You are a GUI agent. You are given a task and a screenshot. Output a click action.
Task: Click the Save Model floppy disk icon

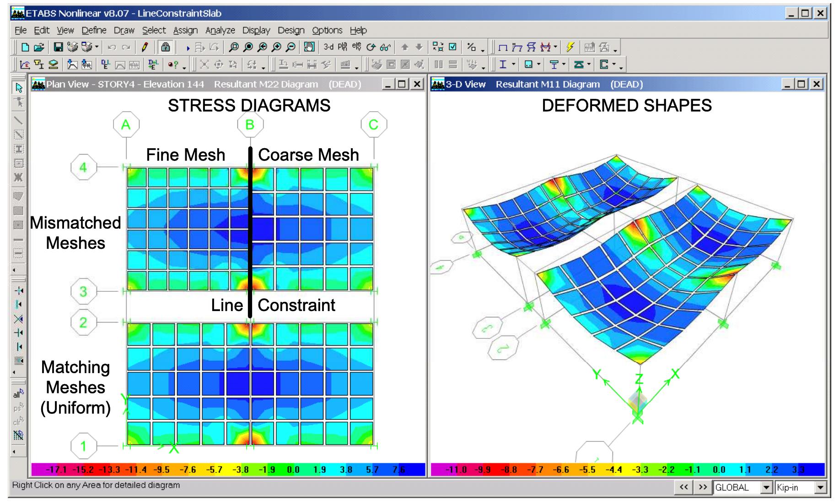tap(59, 47)
